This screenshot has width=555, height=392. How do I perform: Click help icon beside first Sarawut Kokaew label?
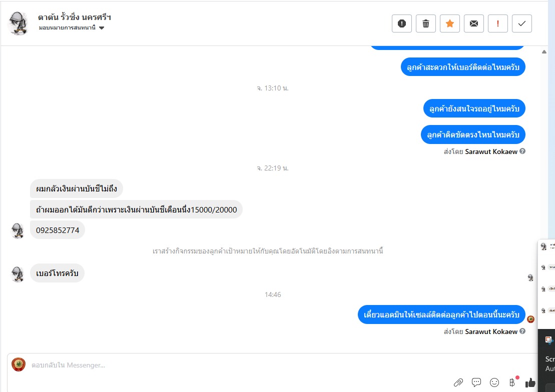(x=522, y=151)
